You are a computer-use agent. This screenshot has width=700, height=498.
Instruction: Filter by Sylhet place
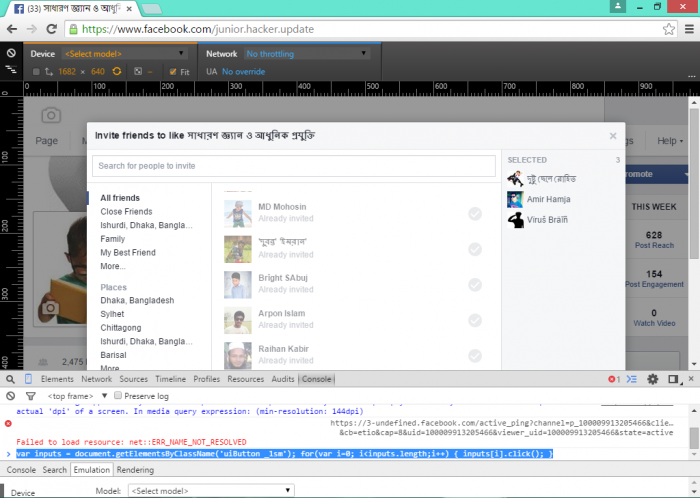pyautogui.click(x=112, y=314)
